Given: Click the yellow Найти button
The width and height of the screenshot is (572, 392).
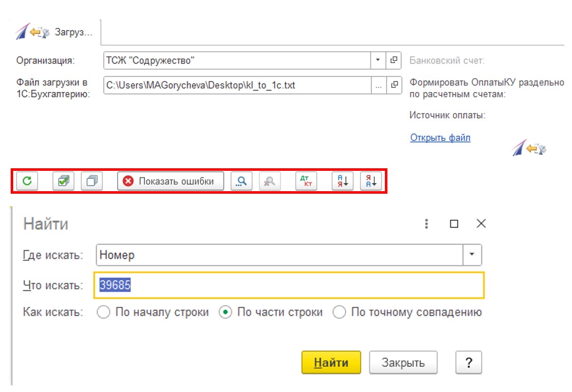Looking at the screenshot, I should (331, 363).
